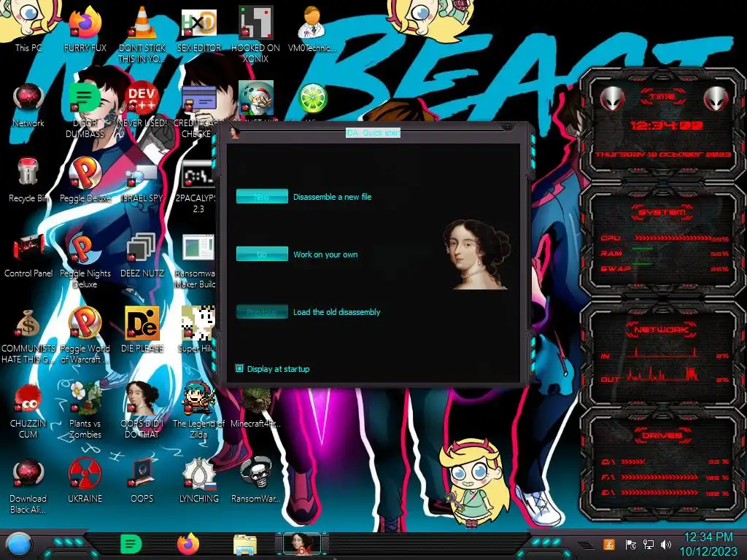The image size is (747, 560).
Task: Select the Peggle Nights Deluxe desktop icon
Action: (x=85, y=261)
